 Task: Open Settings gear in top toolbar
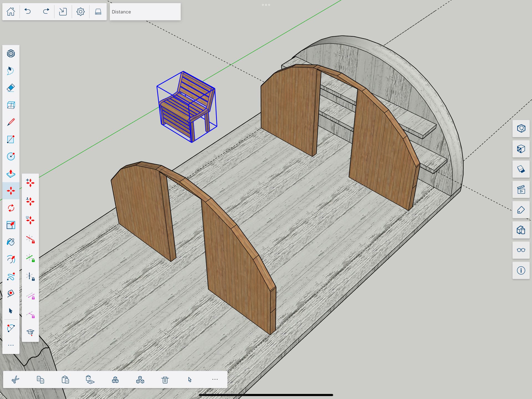[80, 12]
